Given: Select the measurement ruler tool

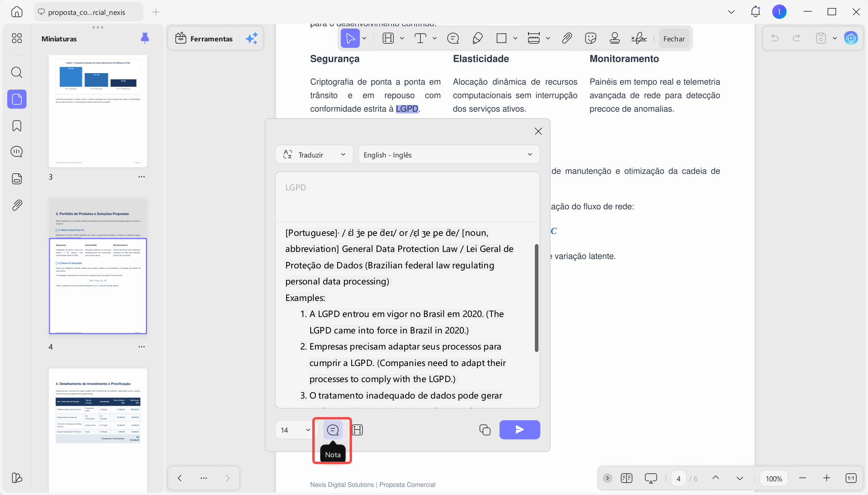Looking at the screenshot, I should point(534,39).
